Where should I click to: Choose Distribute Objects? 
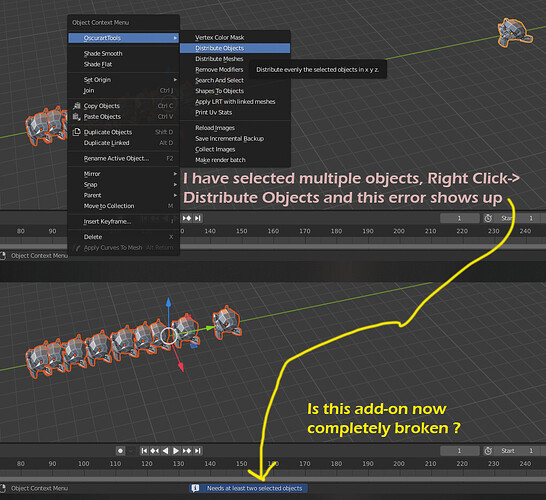click(235, 48)
